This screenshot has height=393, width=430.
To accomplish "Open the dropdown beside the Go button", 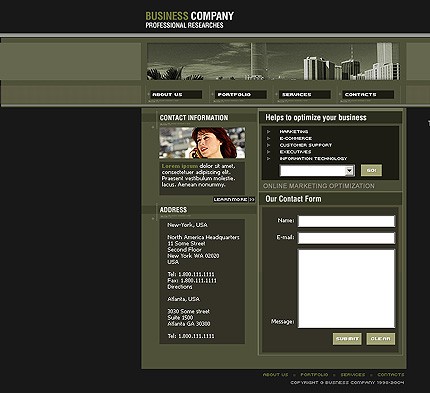I will [317, 171].
